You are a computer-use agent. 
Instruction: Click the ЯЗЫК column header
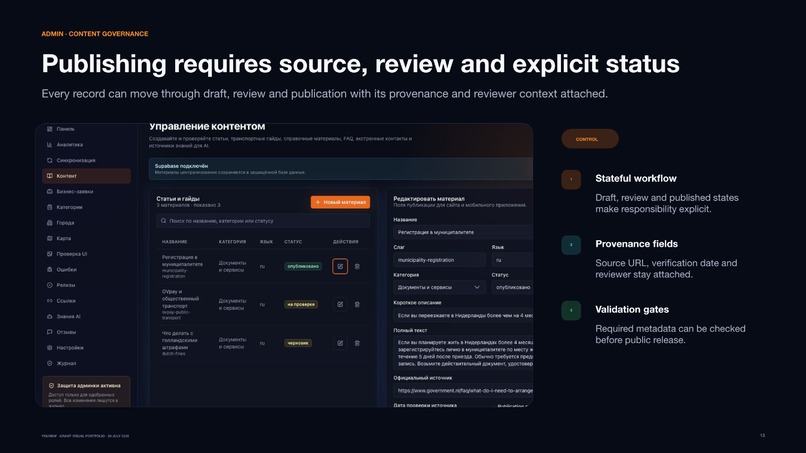(266, 242)
